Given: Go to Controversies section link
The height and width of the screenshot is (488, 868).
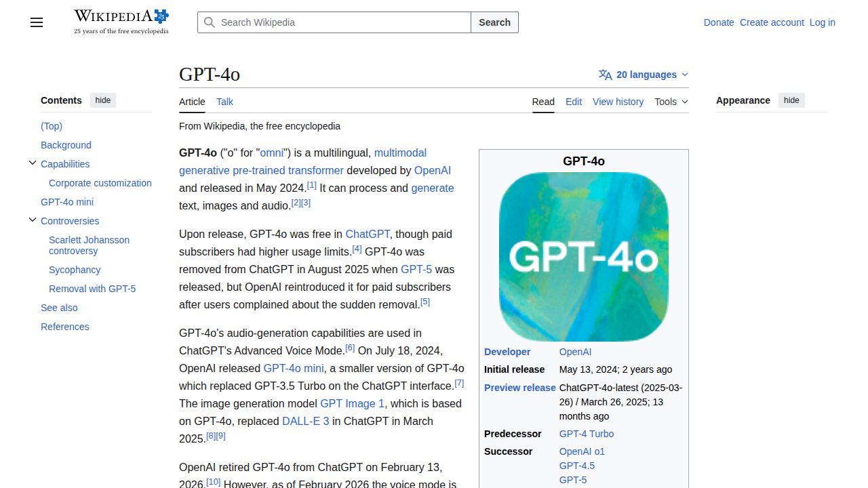Looking at the screenshot, I should pos(70,221).
